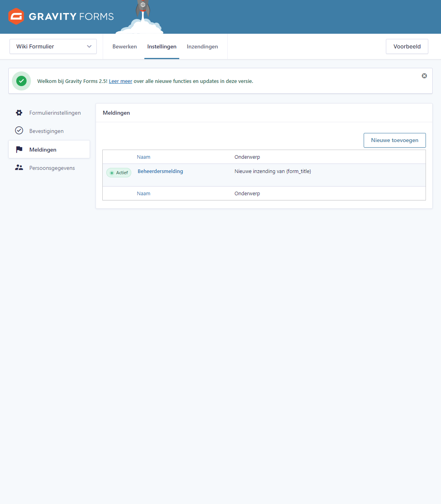
Task: Open the Beheerdersmelding notification link
Action: pos(160,171)
